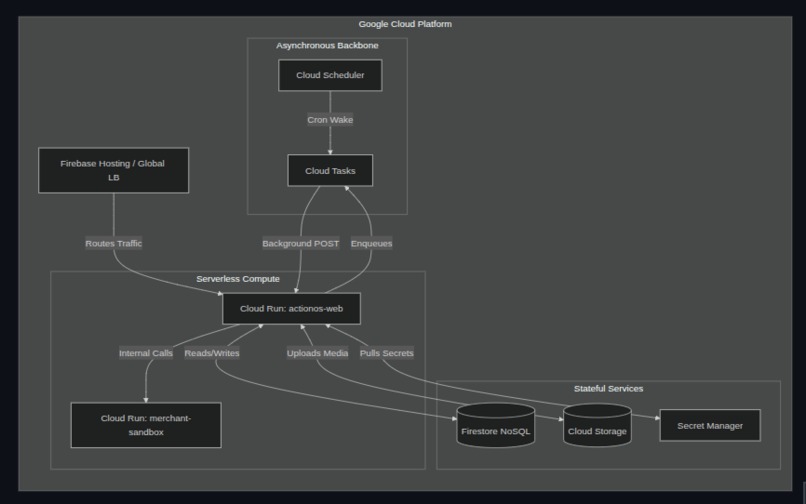The image size is (806, 504).
Task: Click the 'Stateful Services' group title
Action: tap(609, 388)
